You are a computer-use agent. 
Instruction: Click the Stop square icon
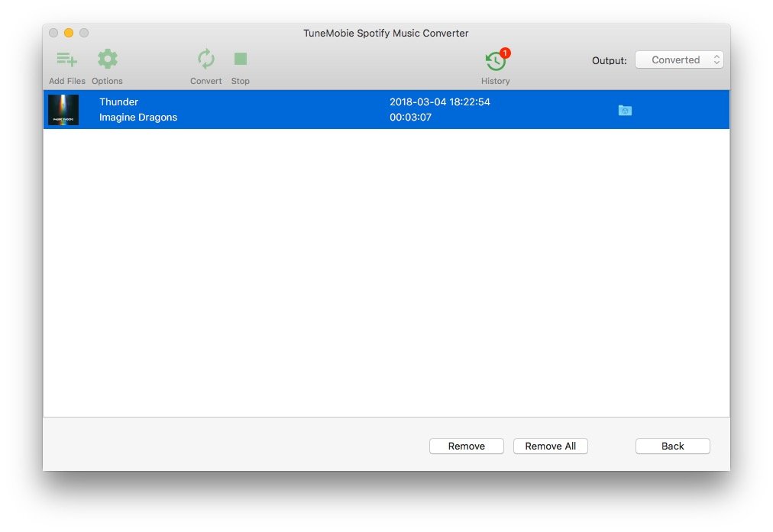point(241,59)
